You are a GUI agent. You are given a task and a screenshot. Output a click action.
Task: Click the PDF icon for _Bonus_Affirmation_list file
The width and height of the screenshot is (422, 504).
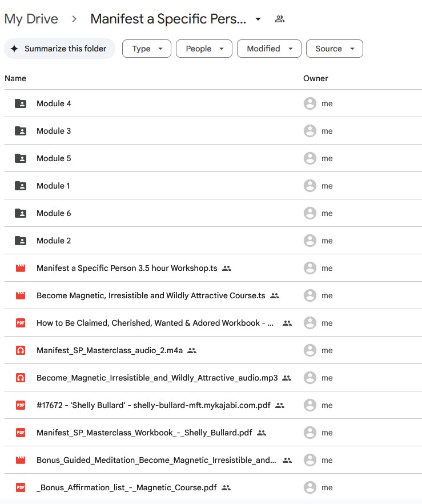[x=21, y=487]
